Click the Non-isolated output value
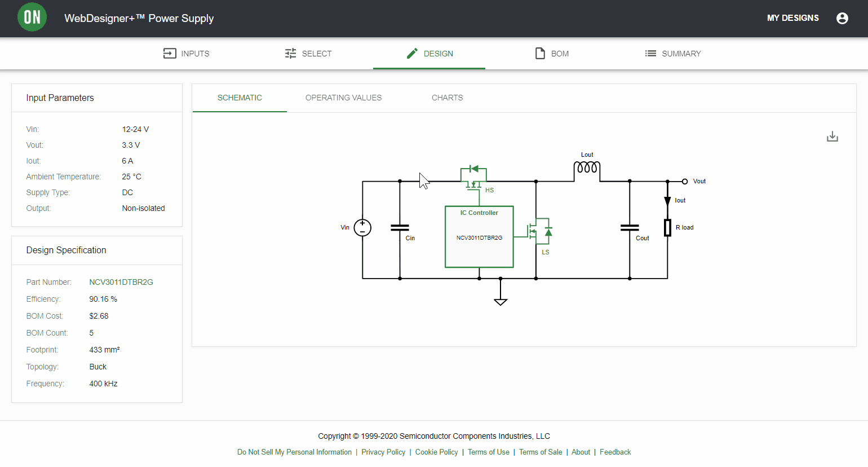 pyautogui.click(x=143, y=208)
